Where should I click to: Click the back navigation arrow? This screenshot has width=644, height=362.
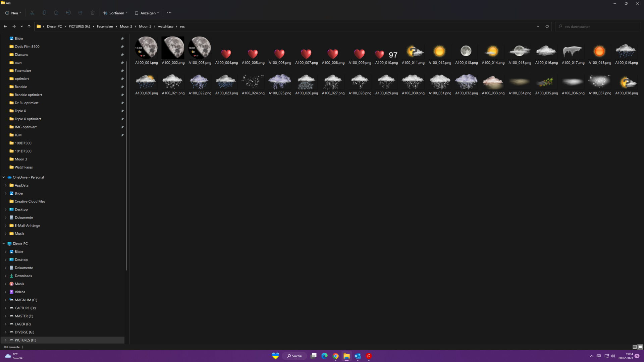pos(5,26)
